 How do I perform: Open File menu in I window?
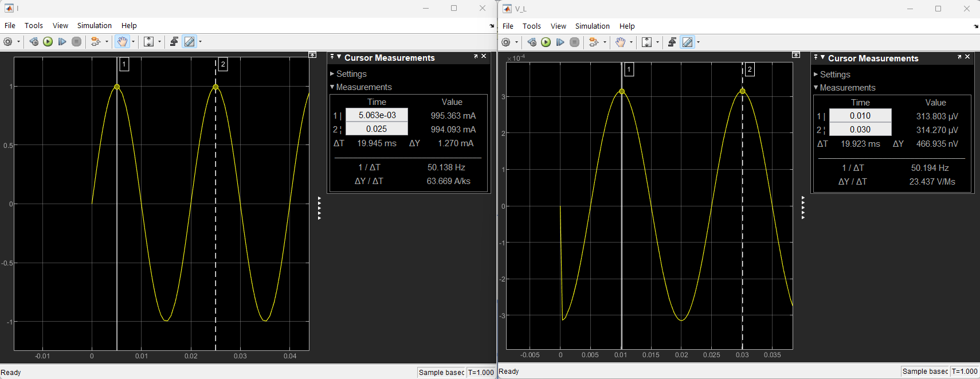click(10, 25)
